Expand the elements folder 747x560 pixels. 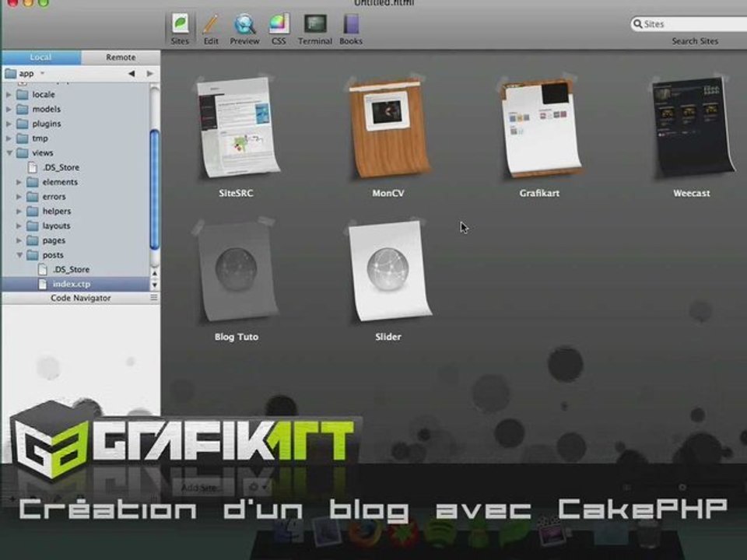pos(19,182)
